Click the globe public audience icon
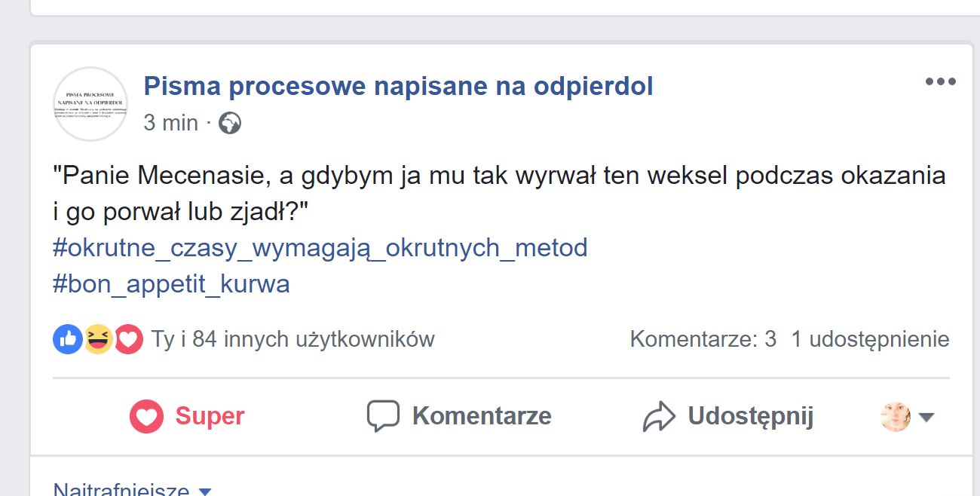 coord(230,123)
